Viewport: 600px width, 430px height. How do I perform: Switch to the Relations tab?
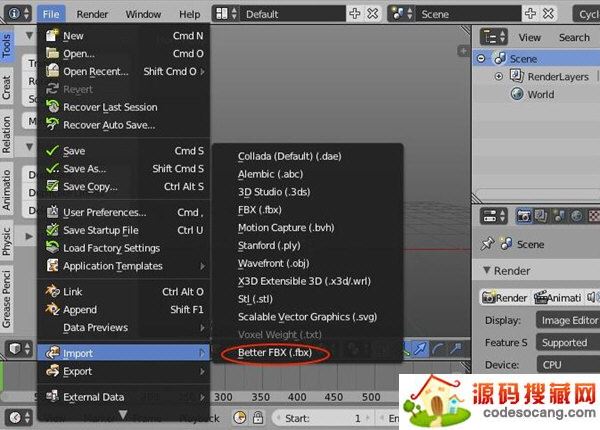pos(7,135)
